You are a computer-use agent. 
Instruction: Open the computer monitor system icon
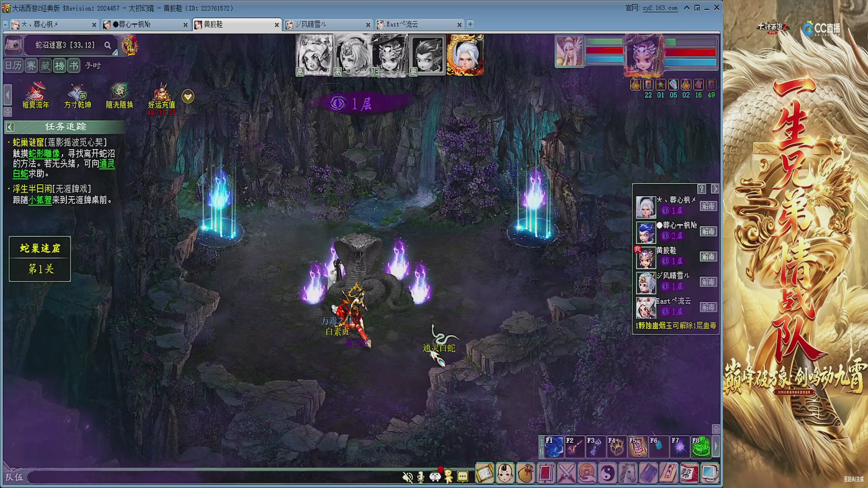pos(709,474)
